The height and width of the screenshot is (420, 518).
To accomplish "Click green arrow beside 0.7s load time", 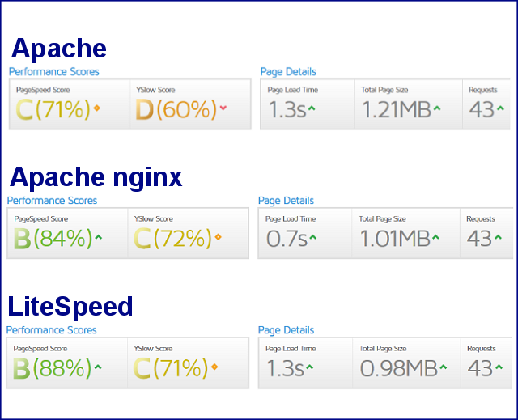I will pos(312,237).
